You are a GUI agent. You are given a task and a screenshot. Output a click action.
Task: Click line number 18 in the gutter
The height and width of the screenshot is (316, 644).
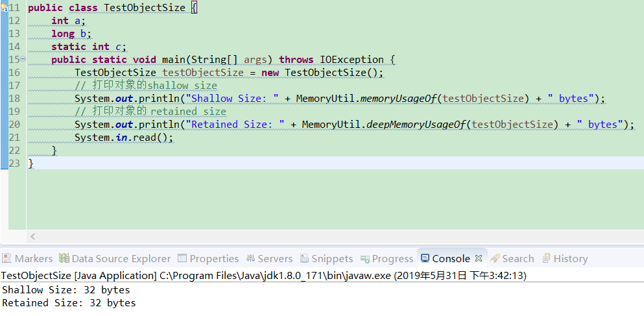14,99
